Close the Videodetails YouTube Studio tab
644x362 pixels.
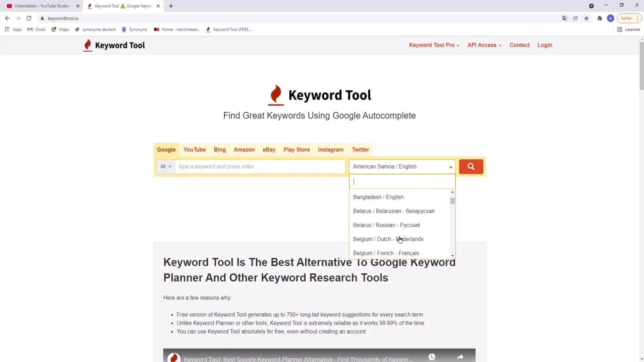click(x=78, y=6)
